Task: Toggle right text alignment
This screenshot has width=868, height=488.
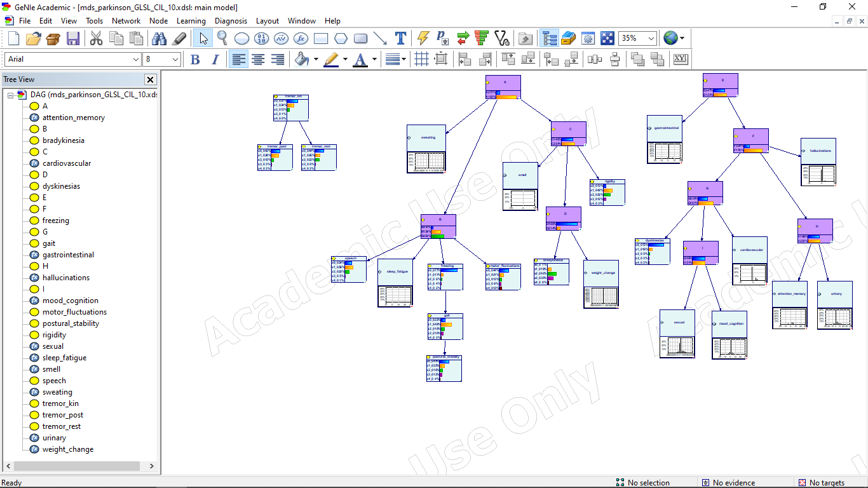Action: 278,59
